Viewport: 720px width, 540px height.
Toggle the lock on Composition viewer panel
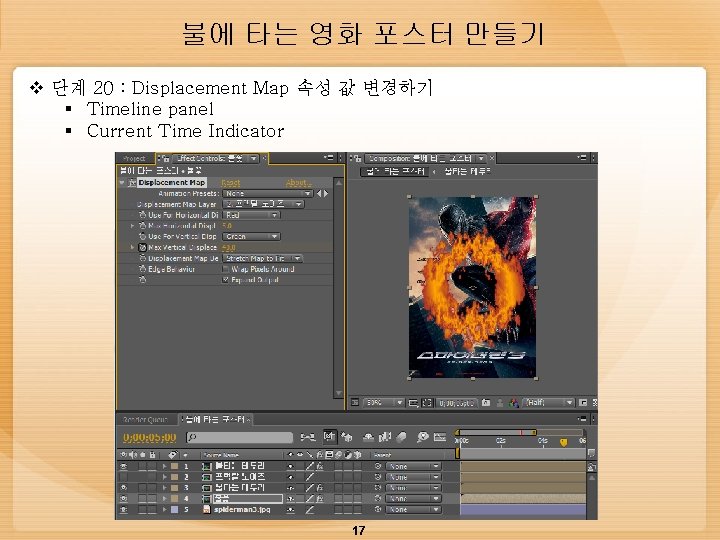tap(356, 158)
